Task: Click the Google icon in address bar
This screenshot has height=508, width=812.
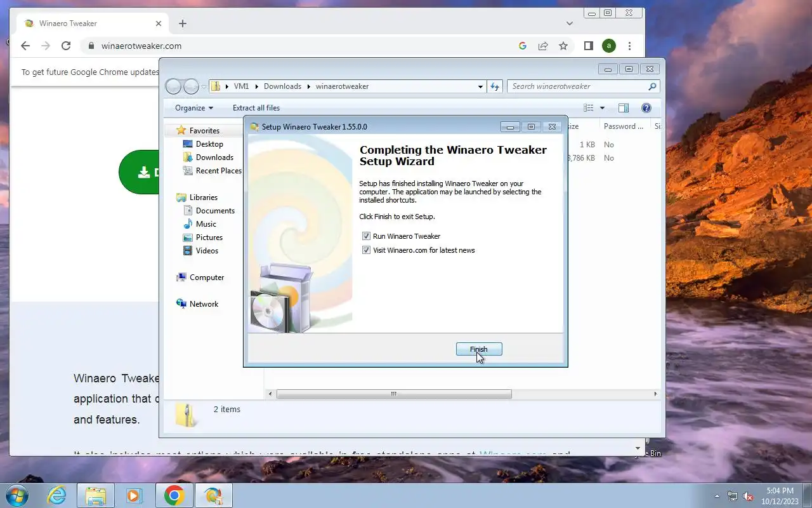Action: click(x=523, y=46)
